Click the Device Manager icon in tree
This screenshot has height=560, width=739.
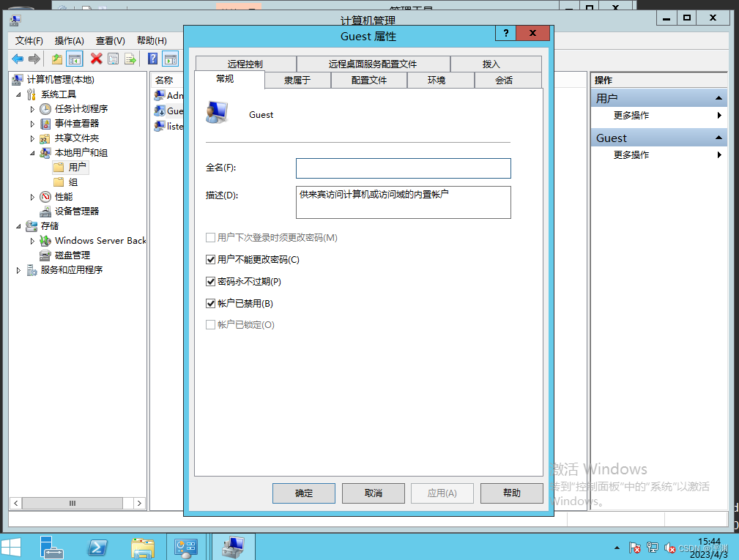point(45,212)
